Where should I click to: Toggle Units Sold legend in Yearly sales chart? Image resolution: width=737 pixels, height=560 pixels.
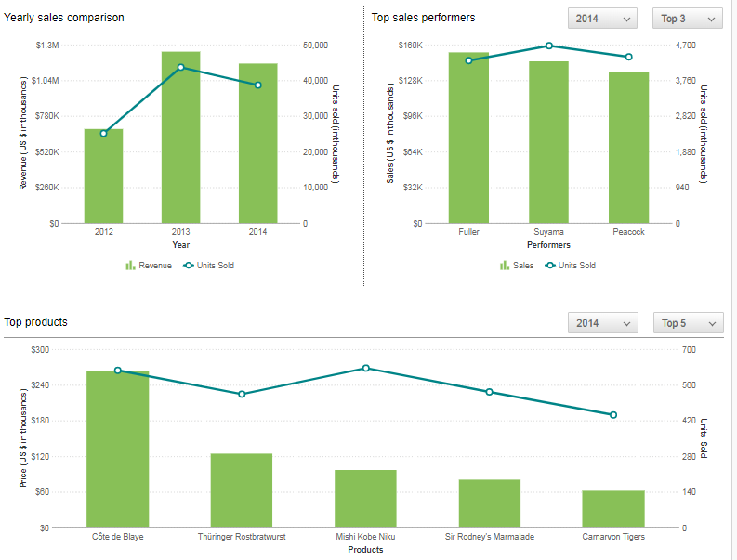click(208, 266)
